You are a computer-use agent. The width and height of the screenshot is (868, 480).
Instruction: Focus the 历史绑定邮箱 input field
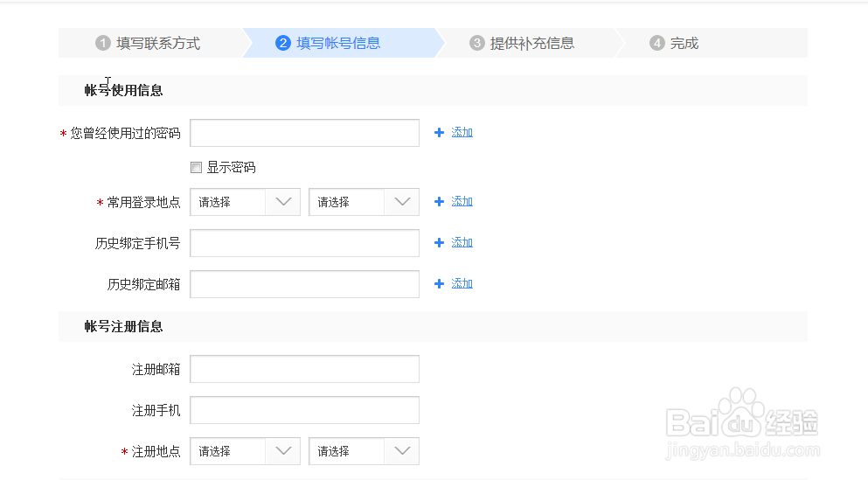coord(304,284)
